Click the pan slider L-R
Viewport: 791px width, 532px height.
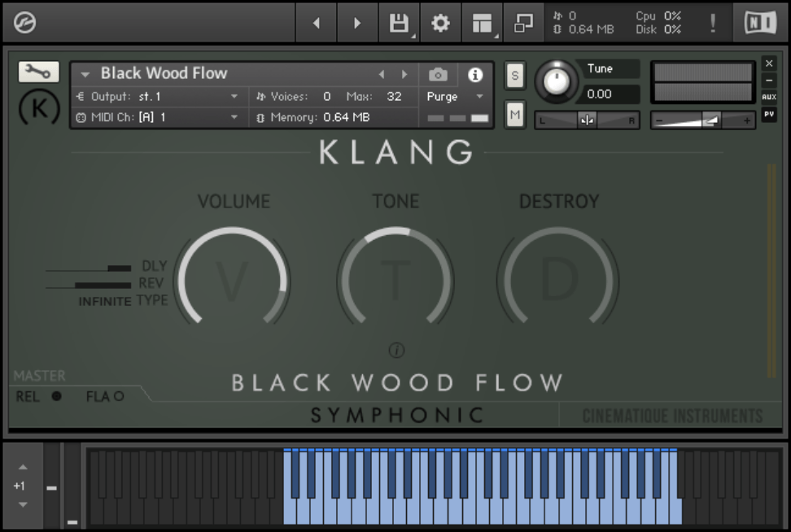(x=587, y=120)
